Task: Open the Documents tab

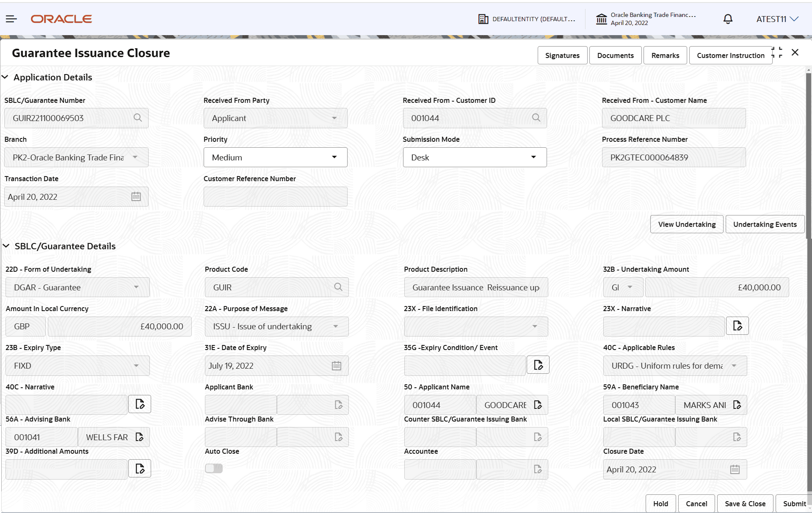Action: click(615, 55)
